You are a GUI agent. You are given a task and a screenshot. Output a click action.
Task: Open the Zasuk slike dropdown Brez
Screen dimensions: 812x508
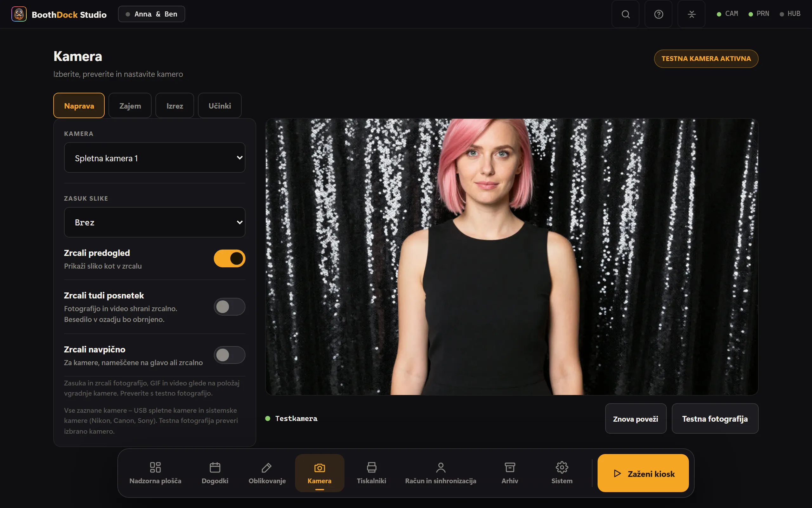tap(155, 222)
